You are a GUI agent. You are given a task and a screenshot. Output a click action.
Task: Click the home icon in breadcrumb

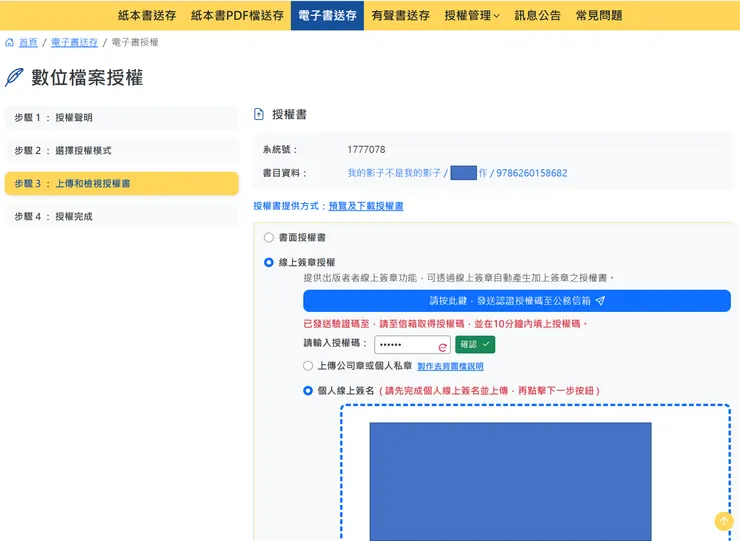coord(9,42)
